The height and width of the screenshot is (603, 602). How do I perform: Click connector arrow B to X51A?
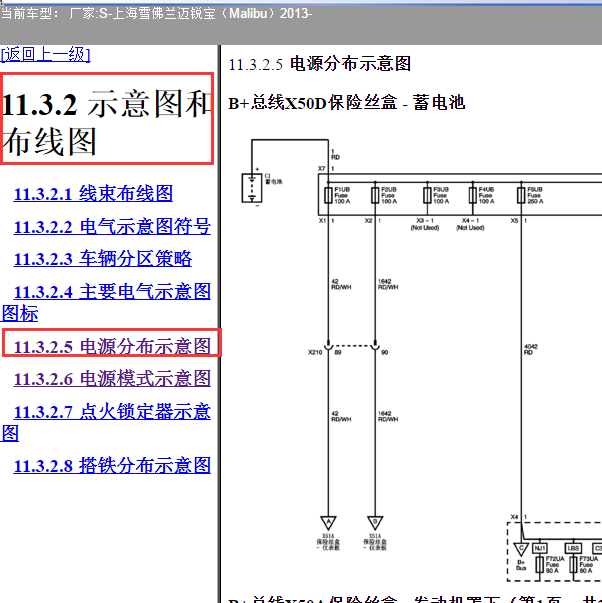coord(375,523)
